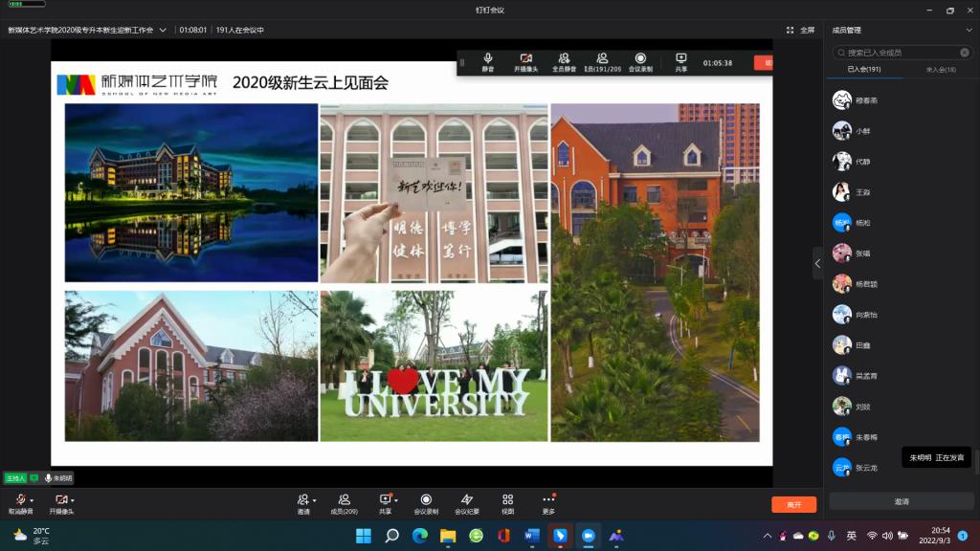
Task: Click the orange Leave (离开) button
Action: click(x=793, y=504)
